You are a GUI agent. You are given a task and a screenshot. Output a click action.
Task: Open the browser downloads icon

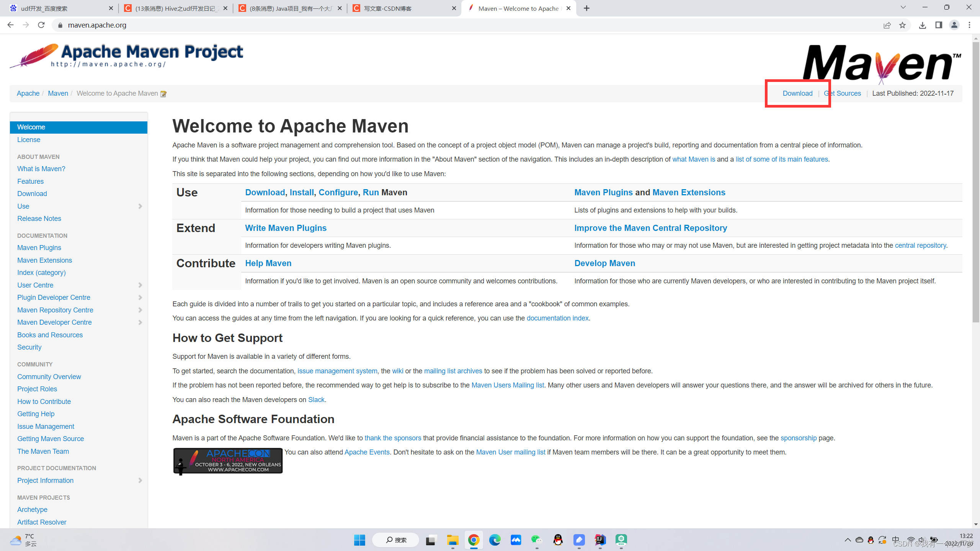coord(923,25)
